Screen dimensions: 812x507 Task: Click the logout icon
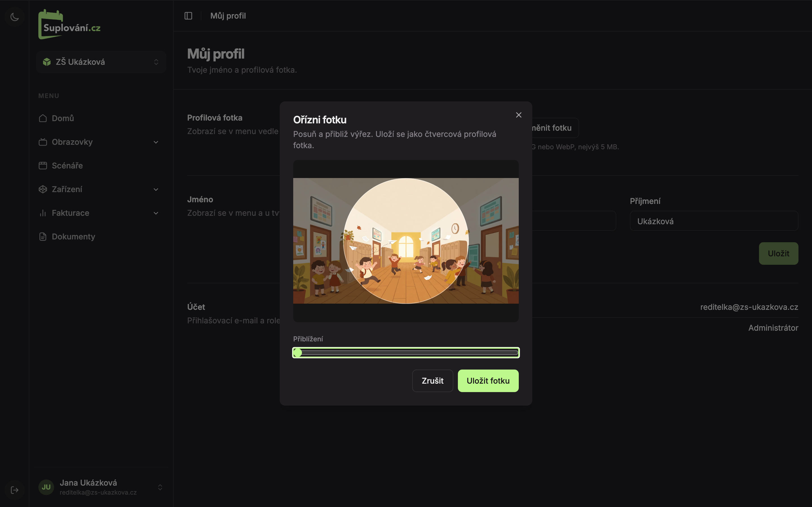(14, 490)
